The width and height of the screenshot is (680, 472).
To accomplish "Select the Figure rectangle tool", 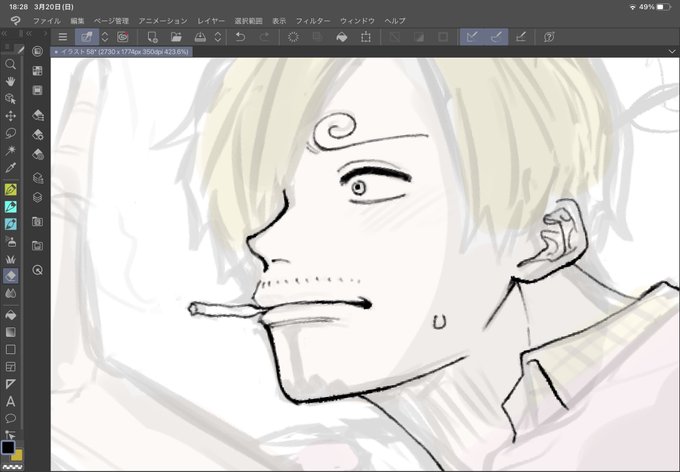I will tap(10, 350).
